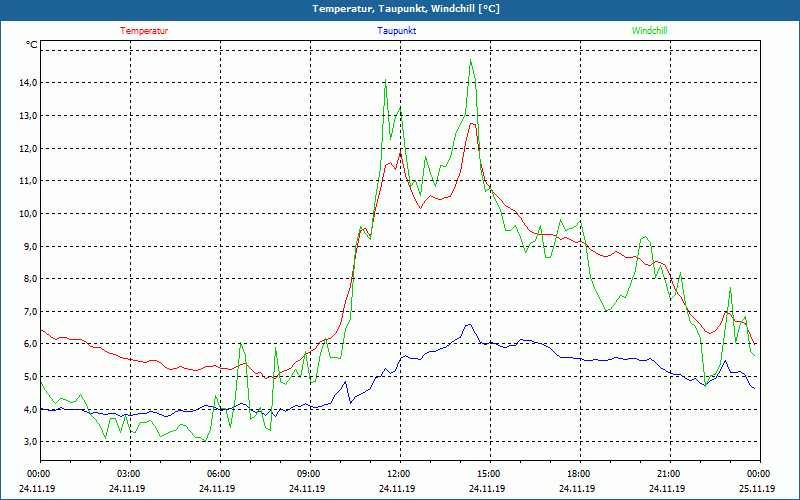Image resolution: width=800 pixels, height=500 pixels.
Task: Click the '25.11.19' date label
Action: pyautogui.click(x=757, y=488)
